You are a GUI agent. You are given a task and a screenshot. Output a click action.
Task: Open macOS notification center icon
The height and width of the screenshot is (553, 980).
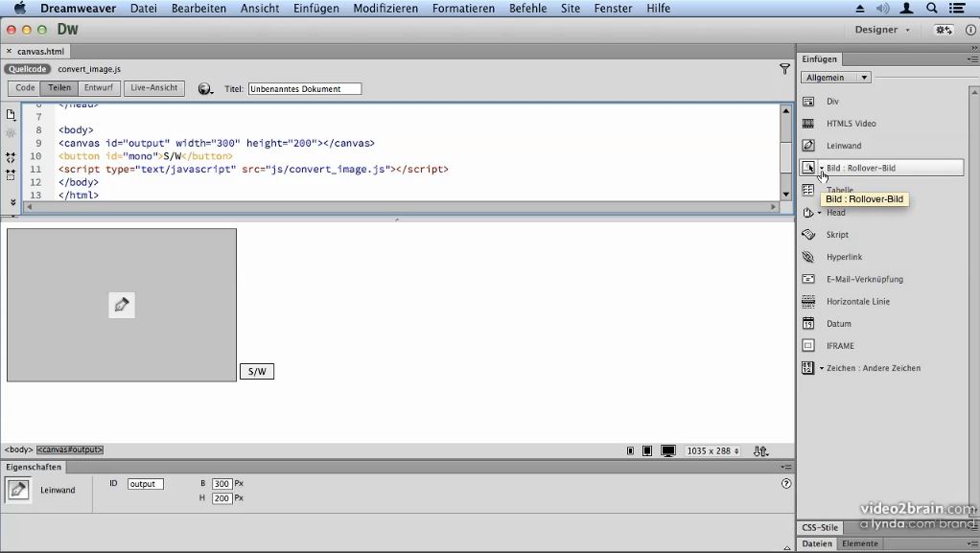(x=957, y=8)
